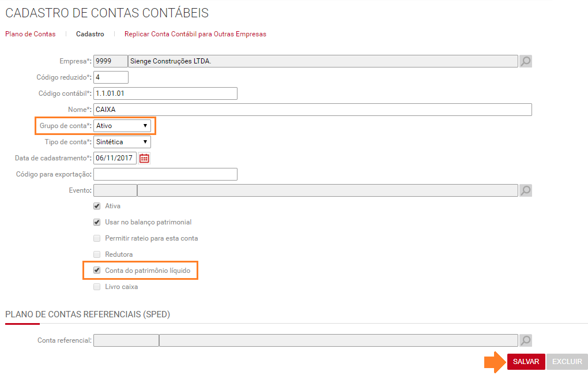Click the Nome field containing CAIXA
The image size is (588, 375).
click(313, 110)
